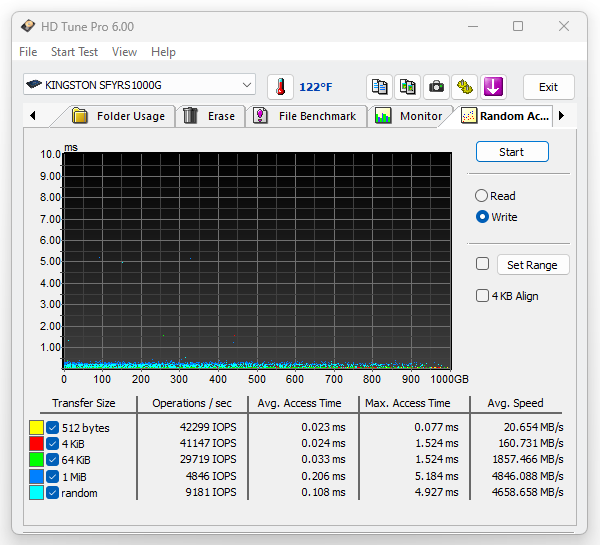Click the Operations / sec column header
The height and width of the screenshot is (545, 600).
click(x=192, y=403)
